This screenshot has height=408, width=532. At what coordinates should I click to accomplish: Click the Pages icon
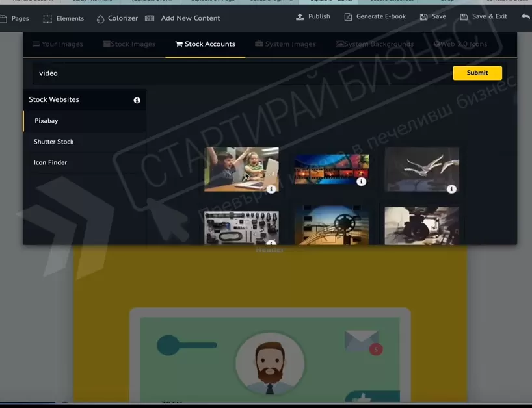3,19
